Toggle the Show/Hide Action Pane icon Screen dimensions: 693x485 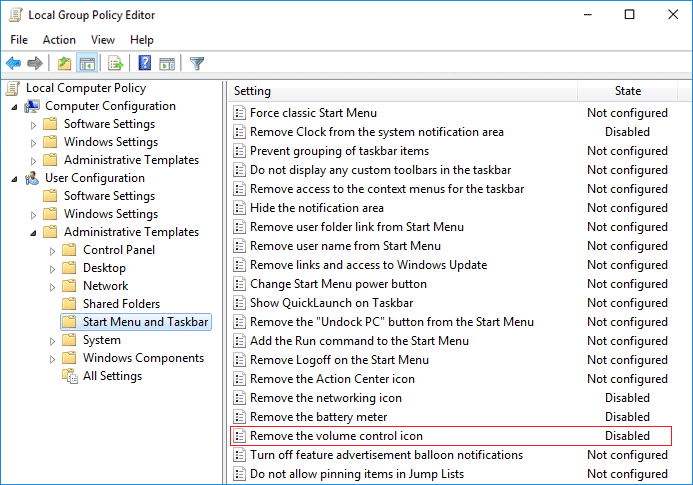167,64
